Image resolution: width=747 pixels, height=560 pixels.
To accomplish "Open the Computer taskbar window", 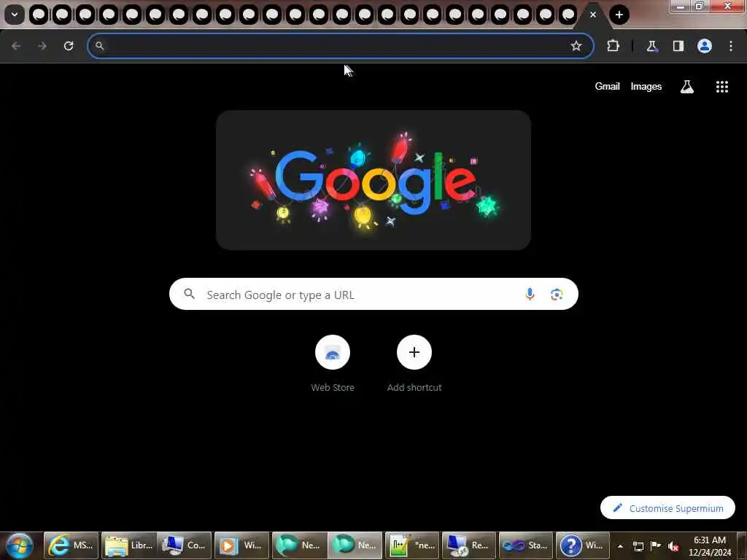I will tap(184, 545).
